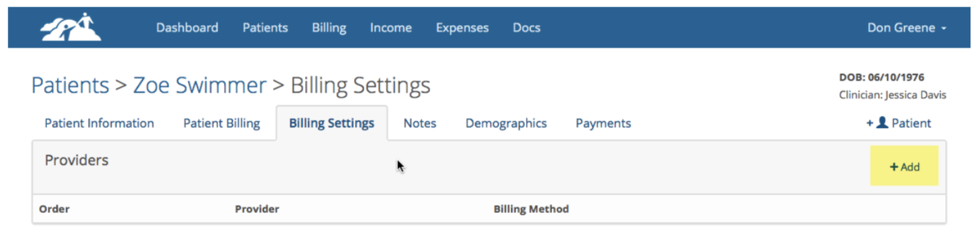Open the Expenses section
This screenshot has width=980, height=231.
pos(462,28)
